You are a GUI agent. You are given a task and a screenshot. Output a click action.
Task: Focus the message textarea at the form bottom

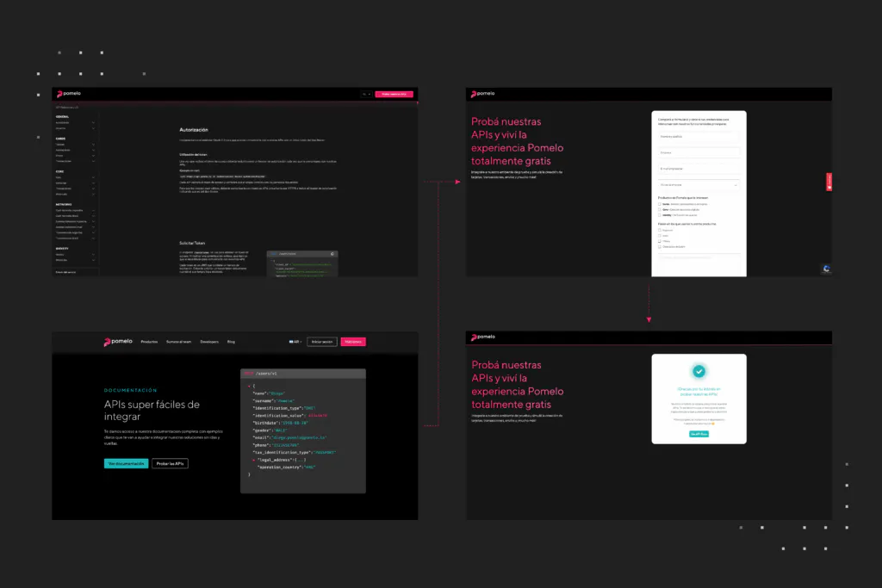699,265
